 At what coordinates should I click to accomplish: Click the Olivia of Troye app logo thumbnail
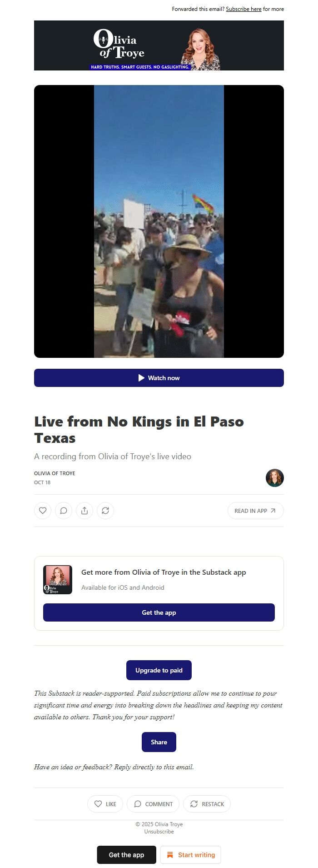tap(58, 580)
